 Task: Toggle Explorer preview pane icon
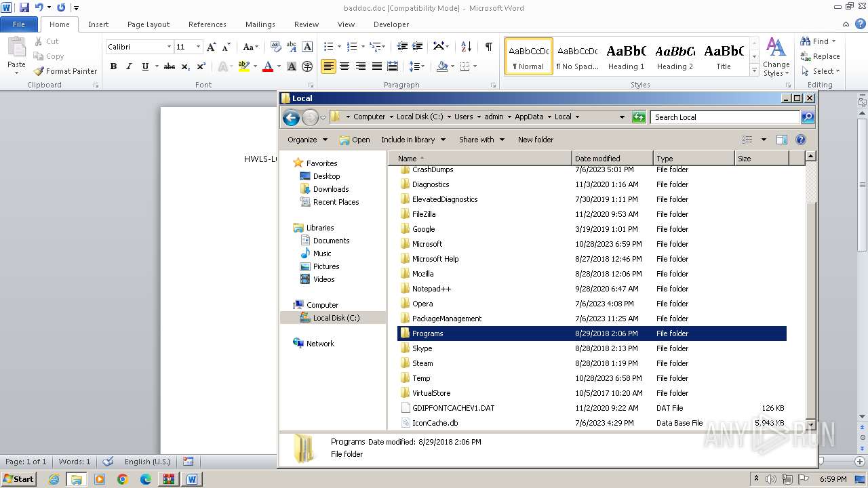[781, 140]
